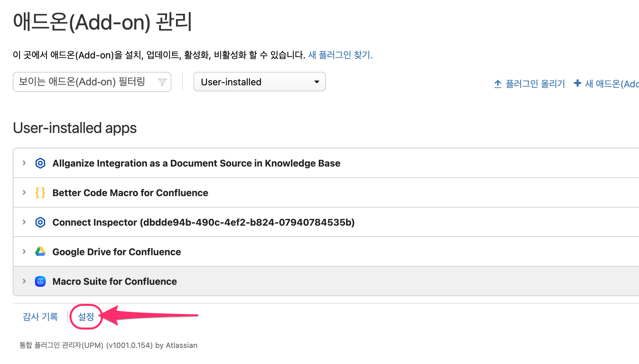Select the Macro Suite for Confluence row title
639x364 pixels.
point(115,281)
